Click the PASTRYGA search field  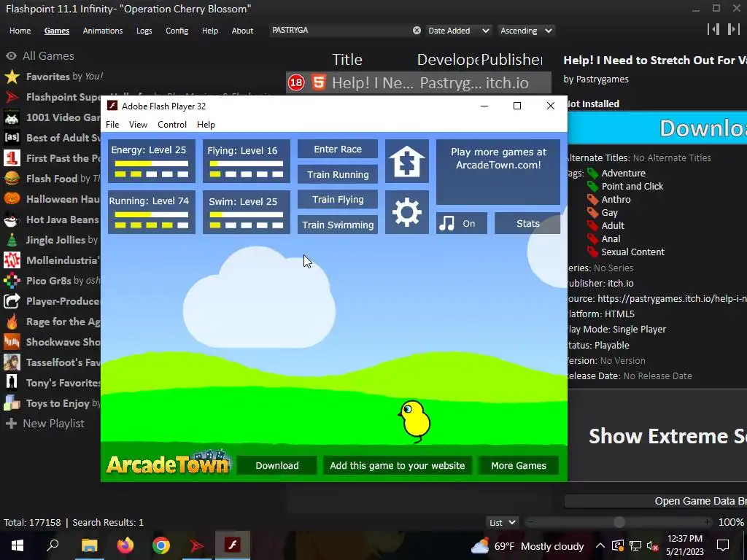click(340, 30)
